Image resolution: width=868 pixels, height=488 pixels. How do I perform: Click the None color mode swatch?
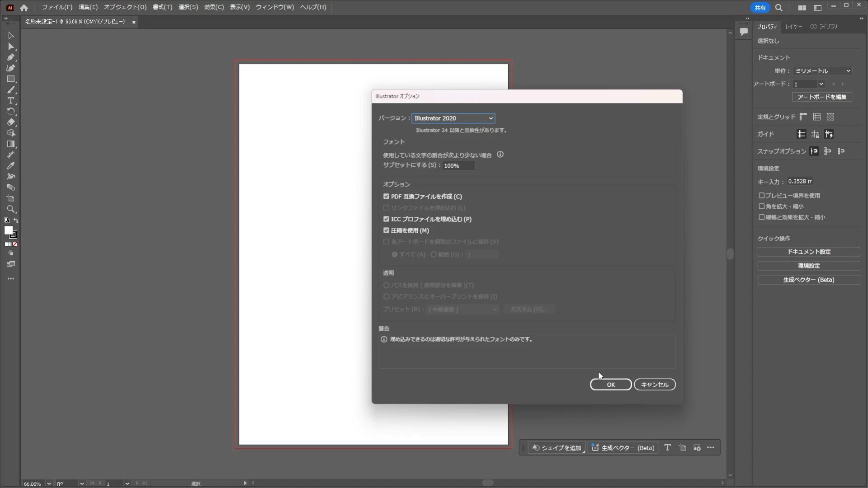pos(15,244)
